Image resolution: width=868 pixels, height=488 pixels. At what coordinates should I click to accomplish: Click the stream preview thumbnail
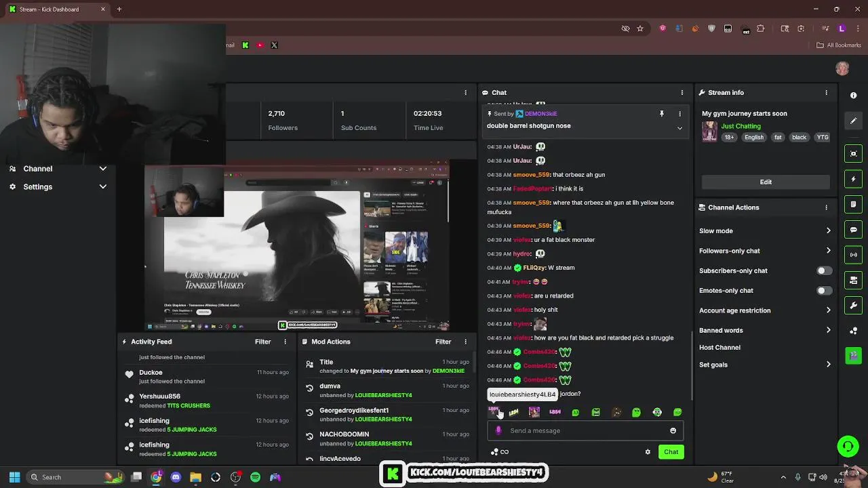point(297,246)
